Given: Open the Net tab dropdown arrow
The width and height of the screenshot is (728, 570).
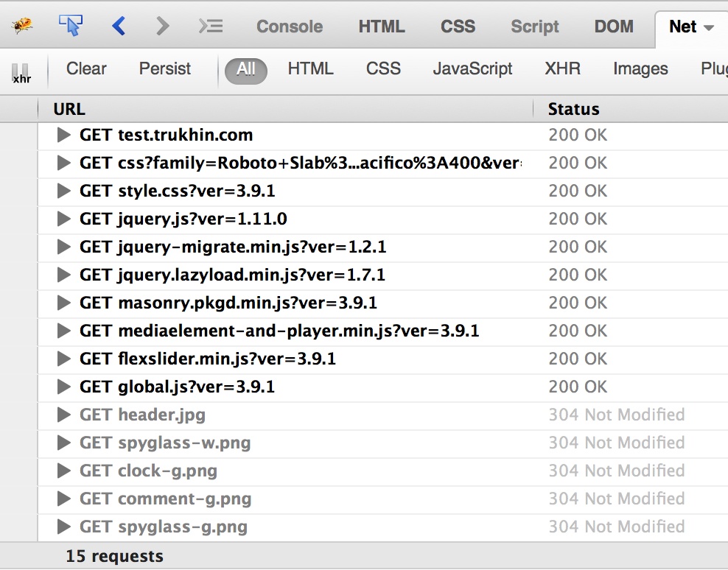Looking at the screenshot, I should (709, 27).
